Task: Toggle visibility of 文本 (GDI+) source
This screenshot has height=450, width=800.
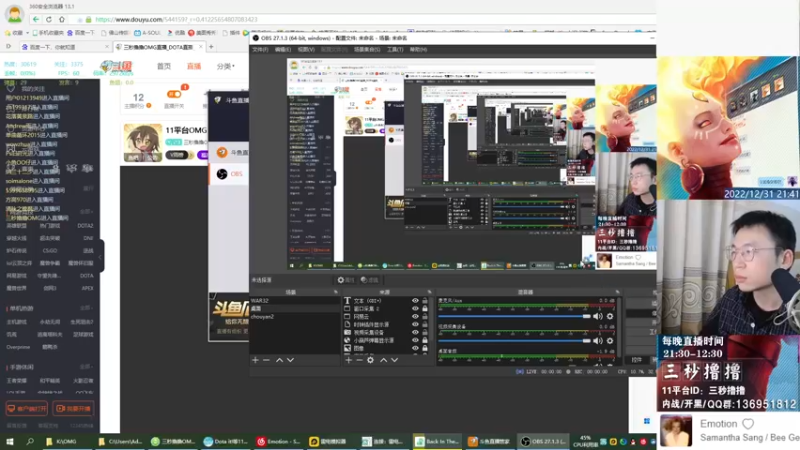Action: (415, 301)
